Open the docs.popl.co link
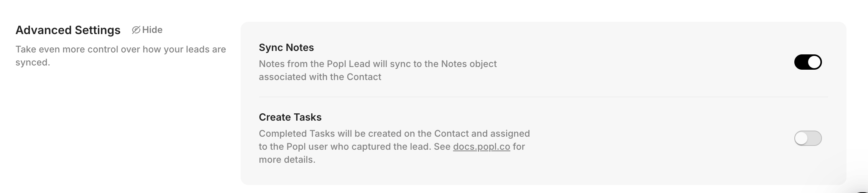The image size is (868, 193). (x=481, y=147)
